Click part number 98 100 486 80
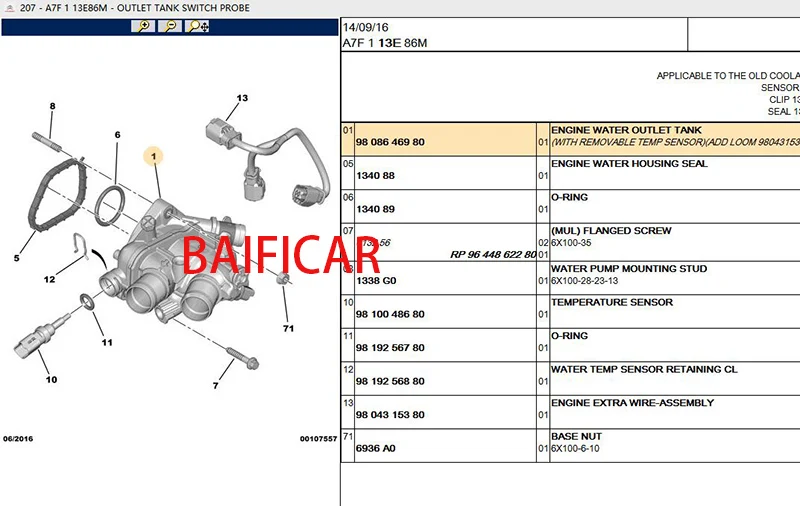This screenshot has width=800, height=506. 390,314
